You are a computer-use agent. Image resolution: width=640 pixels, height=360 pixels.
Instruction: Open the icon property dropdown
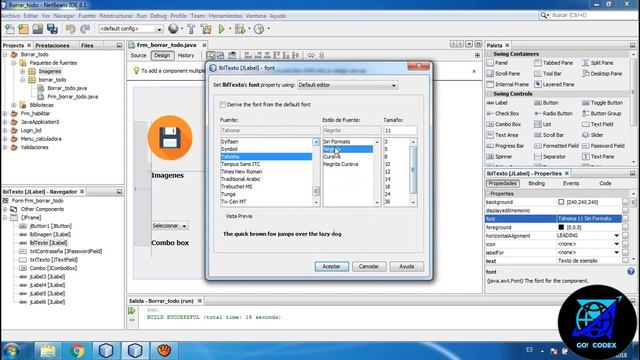click(616, 244)
